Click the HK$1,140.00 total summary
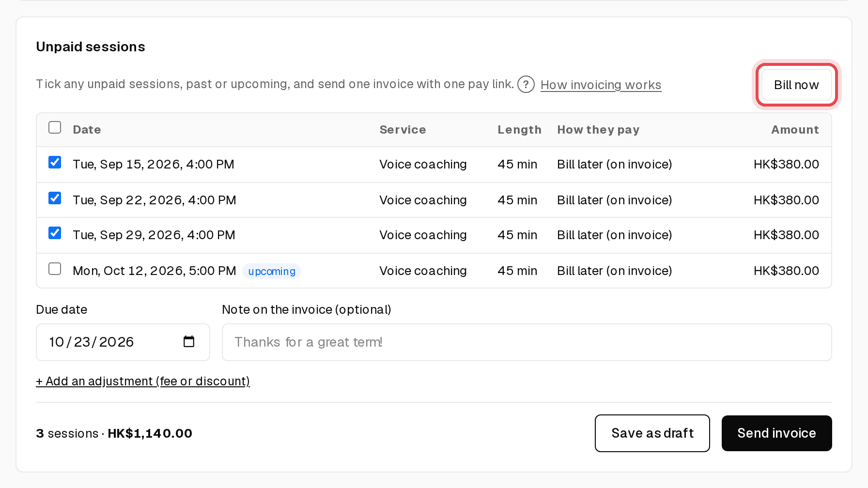This screenshot has width=868, height=488. click(x=150, y=433)
